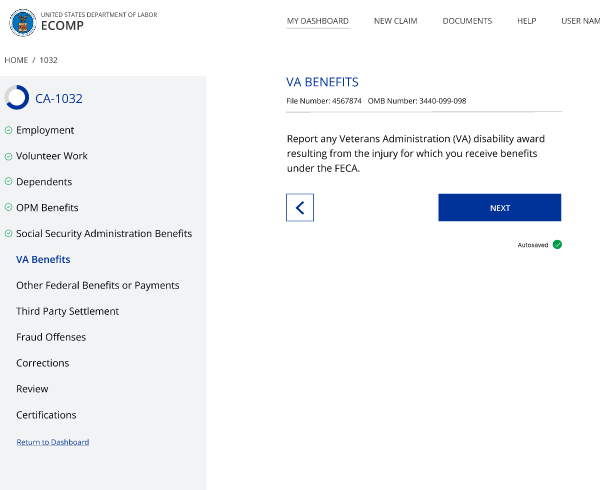
Task: Select Other Federal Benefits or Payments
Action: pos(98,285)
